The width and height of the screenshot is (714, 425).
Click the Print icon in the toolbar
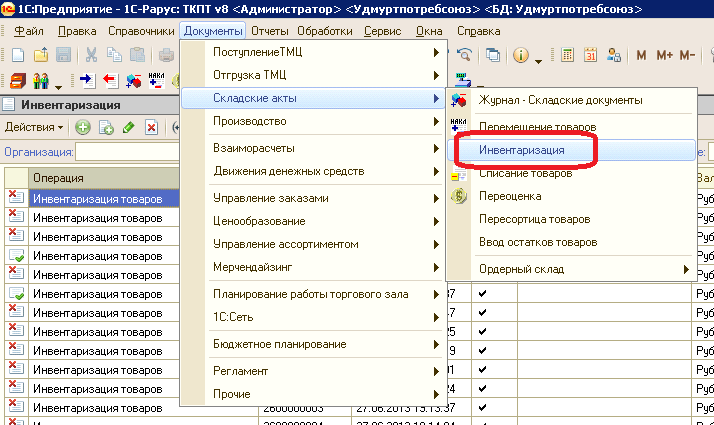tap(166, 55)
